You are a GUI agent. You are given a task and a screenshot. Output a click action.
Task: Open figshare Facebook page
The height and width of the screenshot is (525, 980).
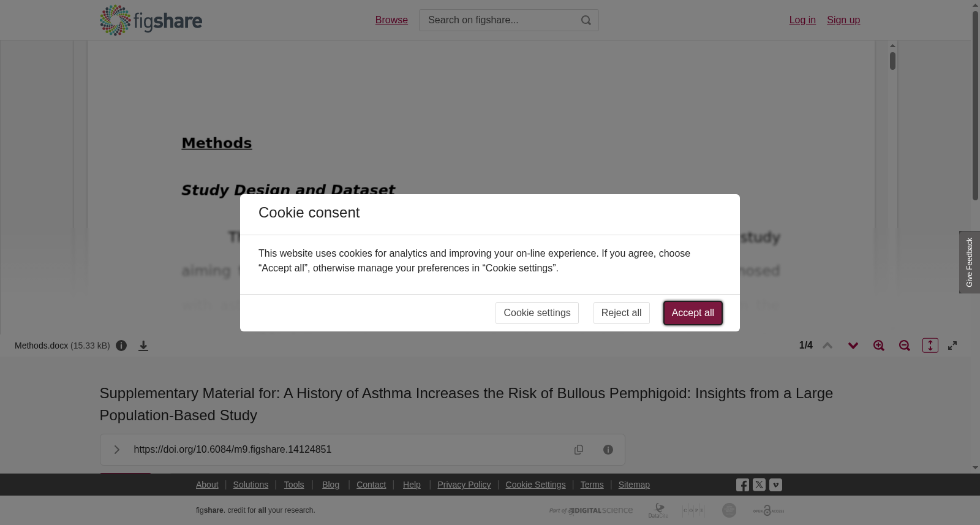pos(742,485)
